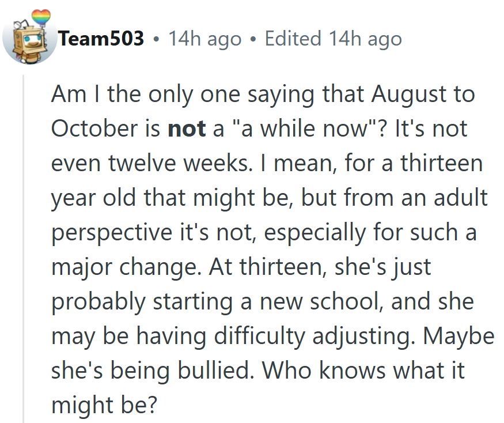Click the bold word "not" in the comment
This screenshot has width=504, height=423.
click(x=187, y=129)
